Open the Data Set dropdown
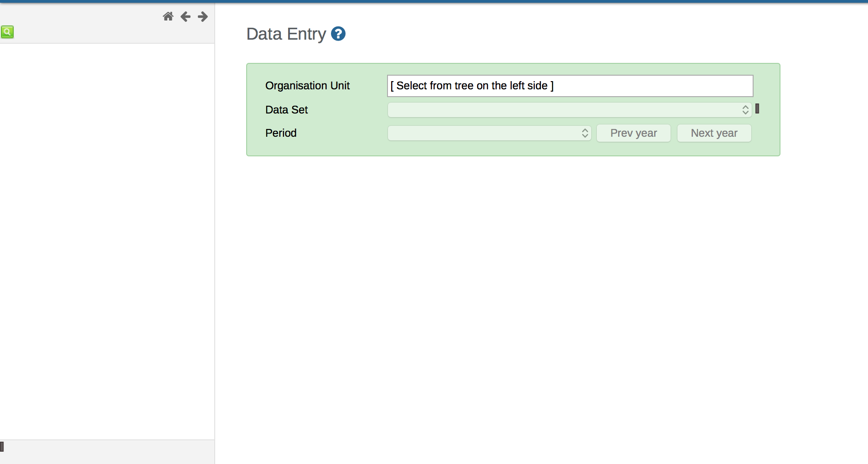Viewport: 868px width, 464px height. [x=565, y=110]
